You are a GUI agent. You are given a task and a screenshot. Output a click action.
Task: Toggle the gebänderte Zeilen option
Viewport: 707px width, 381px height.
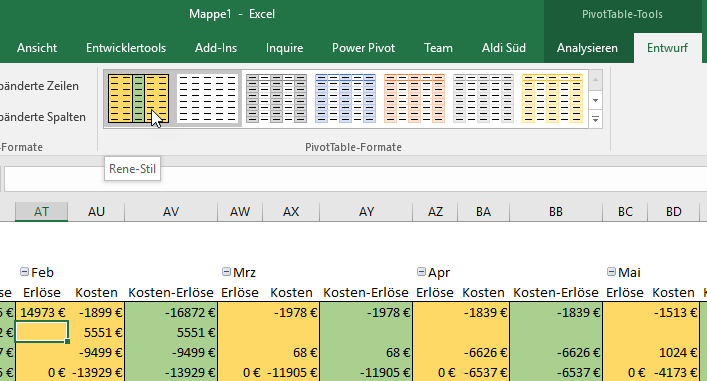coord(40,86)
